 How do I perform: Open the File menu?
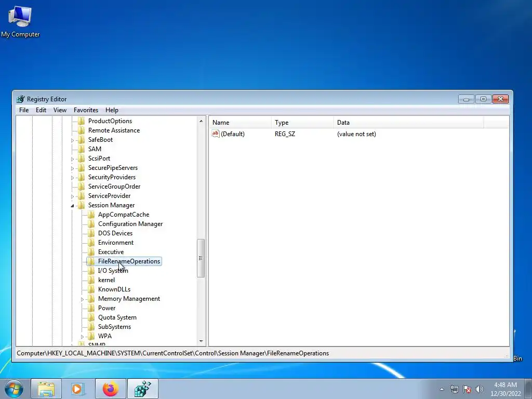(24, 110)
